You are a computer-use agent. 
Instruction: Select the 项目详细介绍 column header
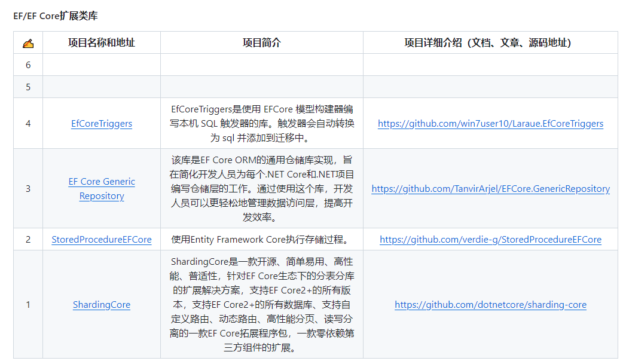(x=490, y=42)
